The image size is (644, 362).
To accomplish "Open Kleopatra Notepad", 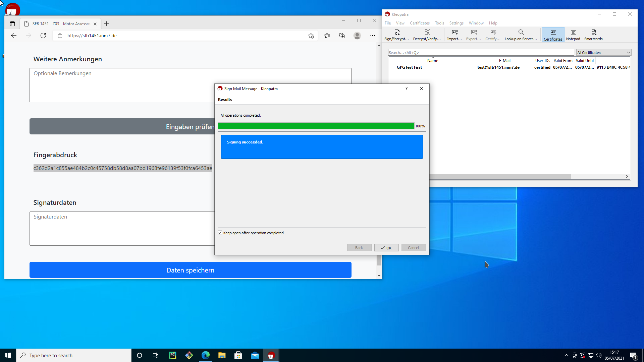I will (x=573, y=35).
